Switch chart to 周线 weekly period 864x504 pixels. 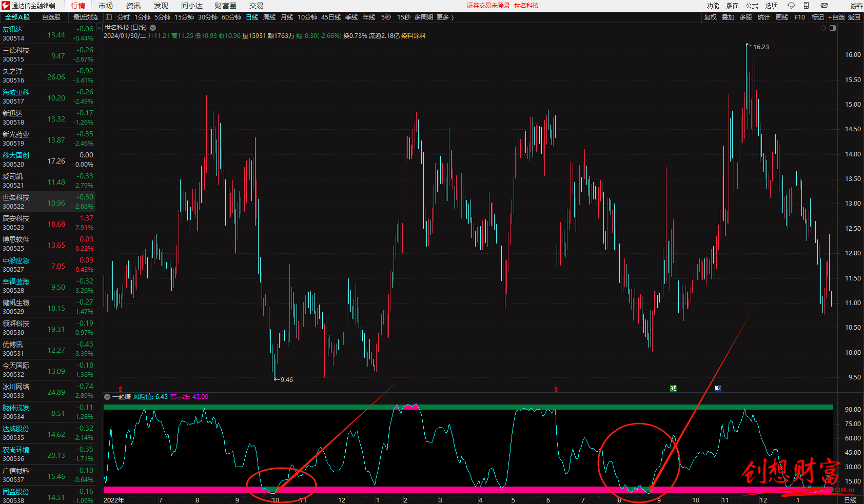(x=269, y=17)
